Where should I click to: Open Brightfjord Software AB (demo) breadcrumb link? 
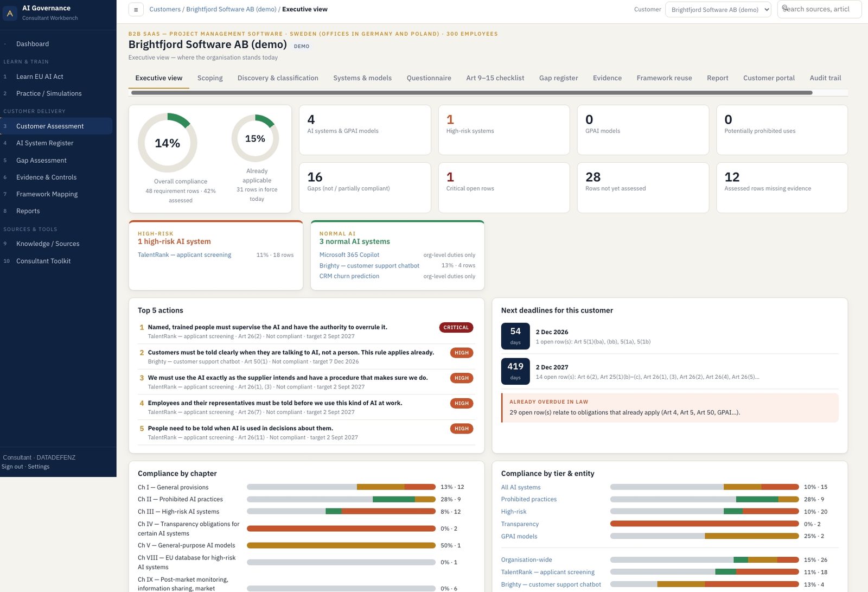231,9
